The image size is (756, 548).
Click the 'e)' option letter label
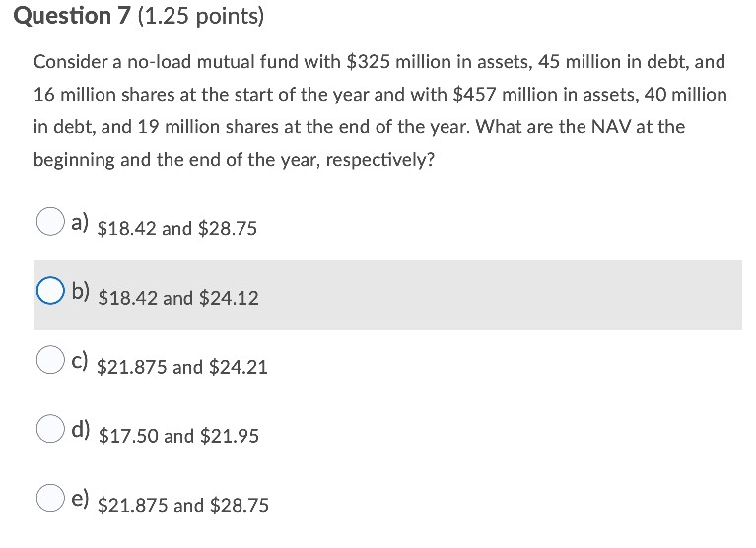click(x=80, y=499)
